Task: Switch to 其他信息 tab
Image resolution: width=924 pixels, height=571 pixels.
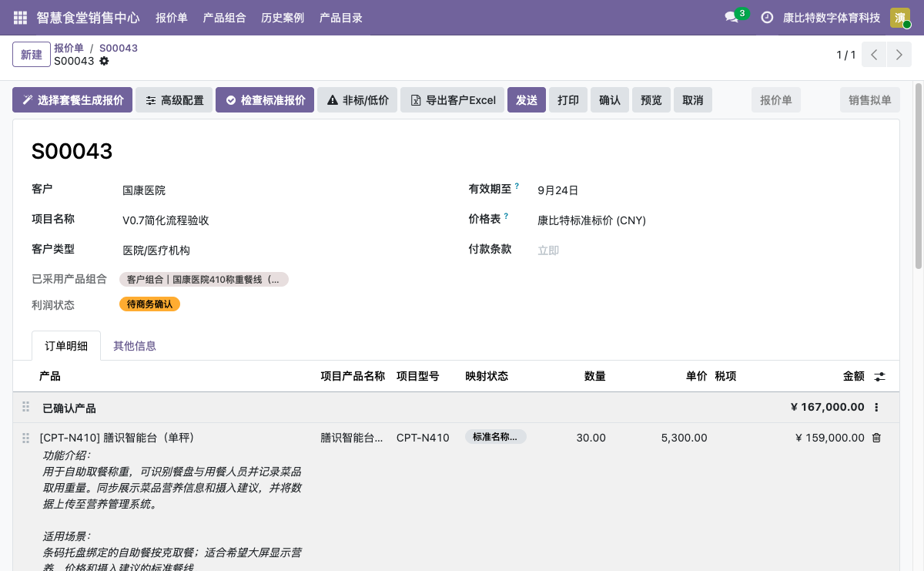Action: [135, 346]
